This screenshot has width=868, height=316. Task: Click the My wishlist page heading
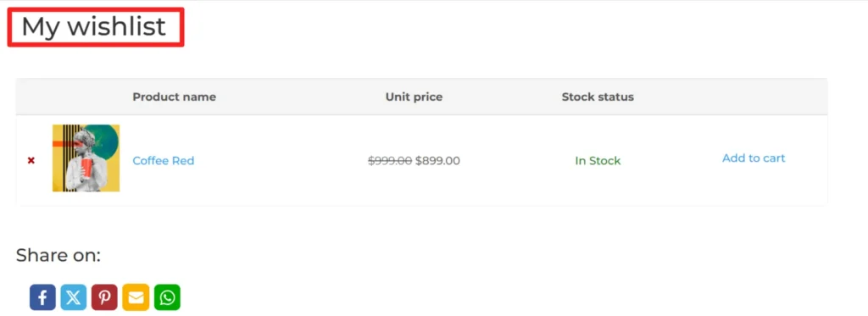pyautogui.click(x=93, y=26)
